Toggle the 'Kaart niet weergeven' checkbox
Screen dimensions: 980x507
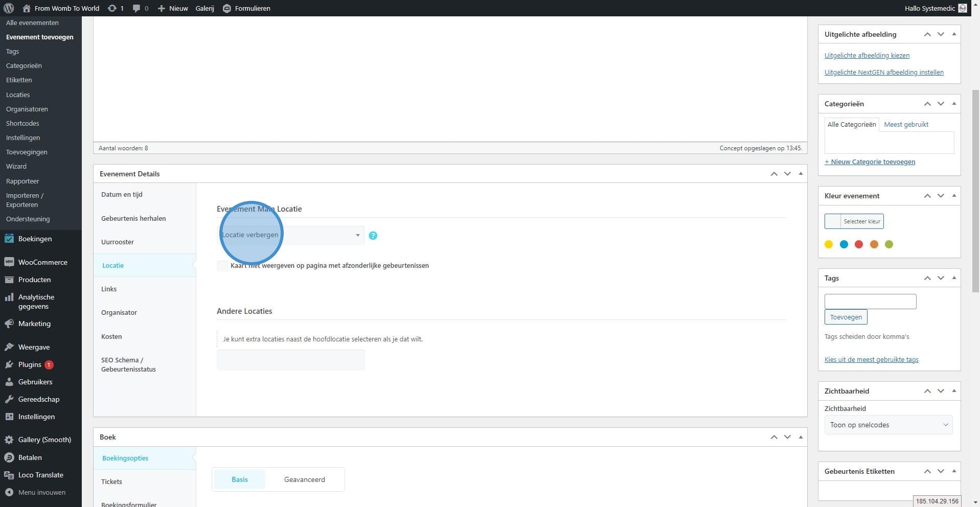[x=222, y=266]
